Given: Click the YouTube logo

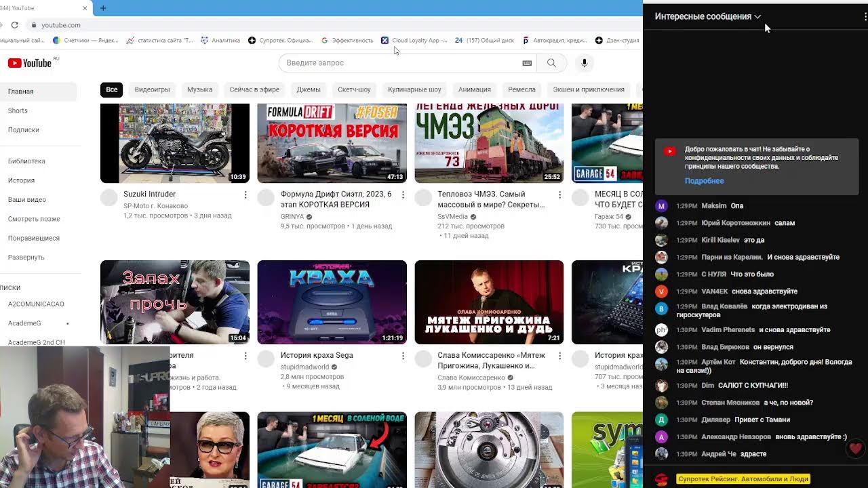Looking at the screenshot, I should pos(30,63).
